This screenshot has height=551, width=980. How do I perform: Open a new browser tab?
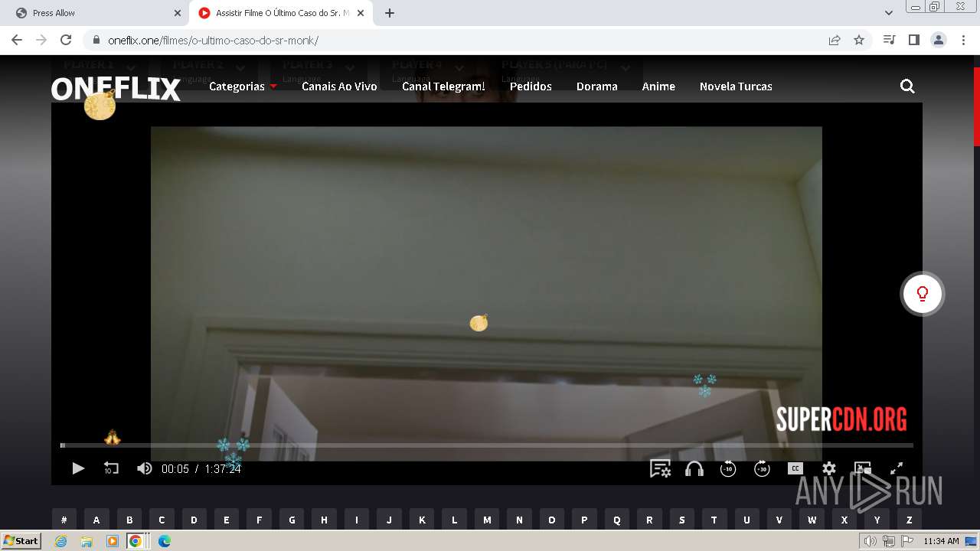pos(390,13)
